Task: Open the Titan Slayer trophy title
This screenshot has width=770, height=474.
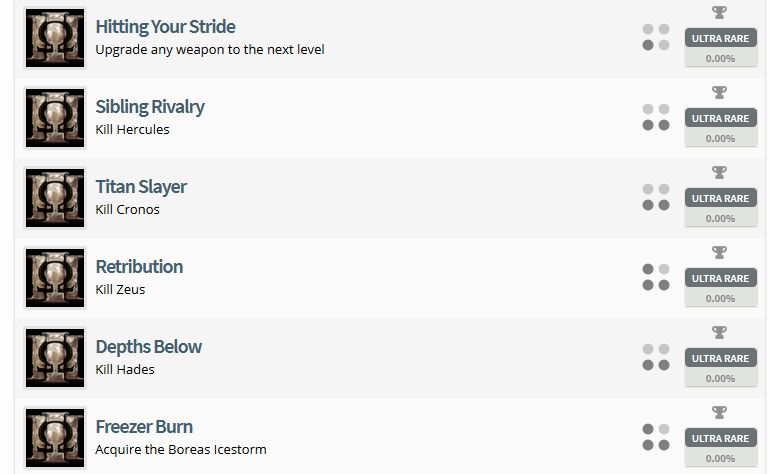Action: pyautogui.click(x=141, y=187)
